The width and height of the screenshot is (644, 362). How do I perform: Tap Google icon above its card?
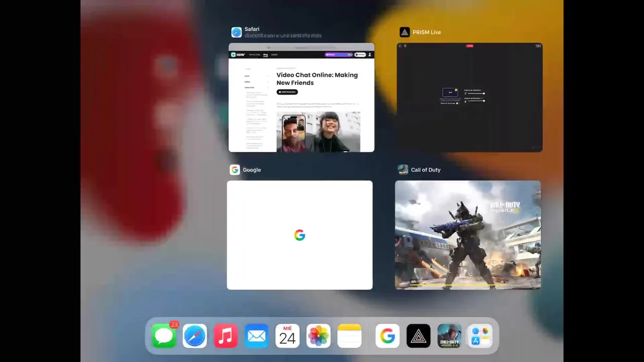234,170
